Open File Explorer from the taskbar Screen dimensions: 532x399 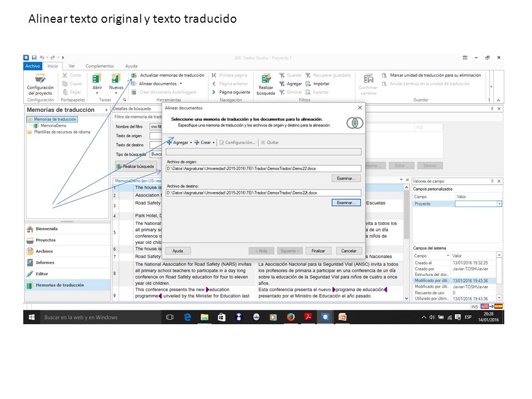click(204, 318)
